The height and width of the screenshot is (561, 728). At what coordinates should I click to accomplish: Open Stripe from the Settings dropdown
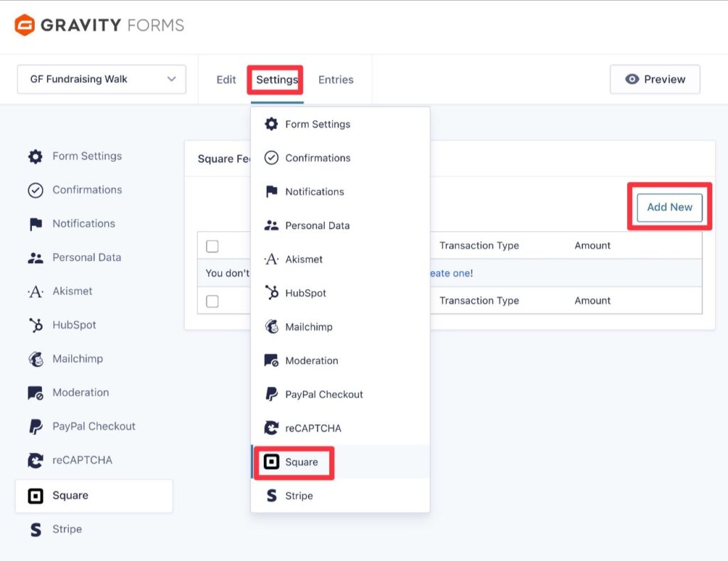point(341,496)
